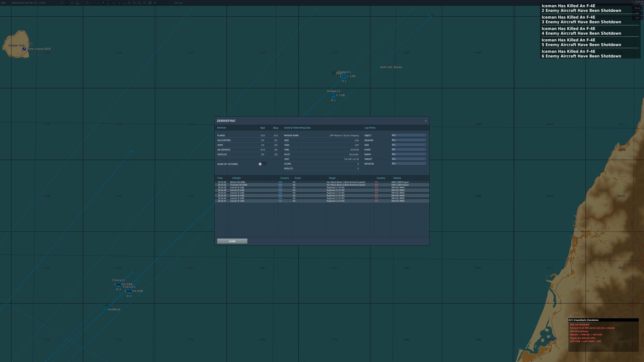
Task: Click the Chevy11 SH-60B helicopter marker
Action: [119, 284]
